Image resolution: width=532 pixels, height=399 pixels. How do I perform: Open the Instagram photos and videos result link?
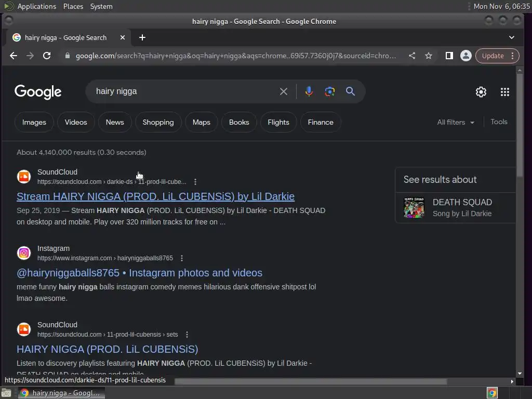pyautogui.click(x=139, y=273)
